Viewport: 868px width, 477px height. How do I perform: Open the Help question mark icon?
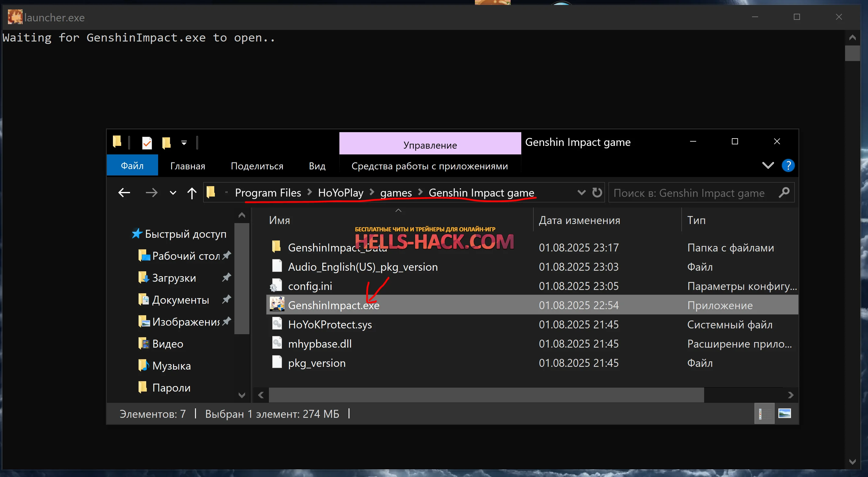pos(788,165)
